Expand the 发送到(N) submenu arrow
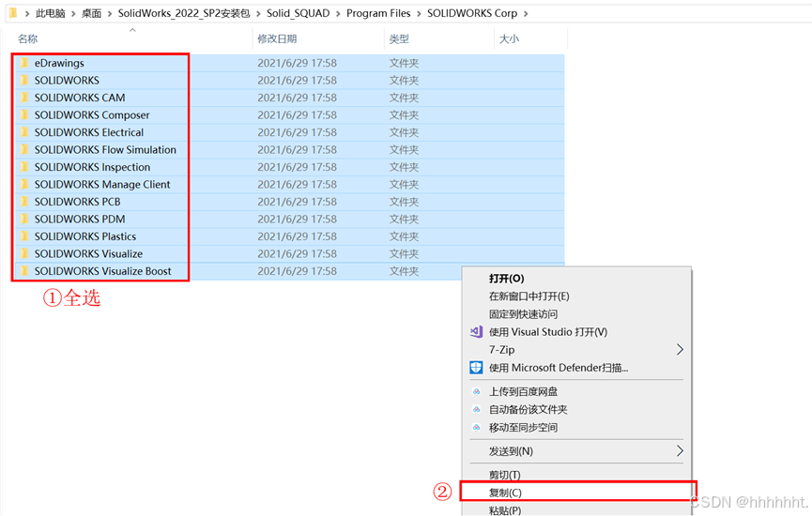 680,451
